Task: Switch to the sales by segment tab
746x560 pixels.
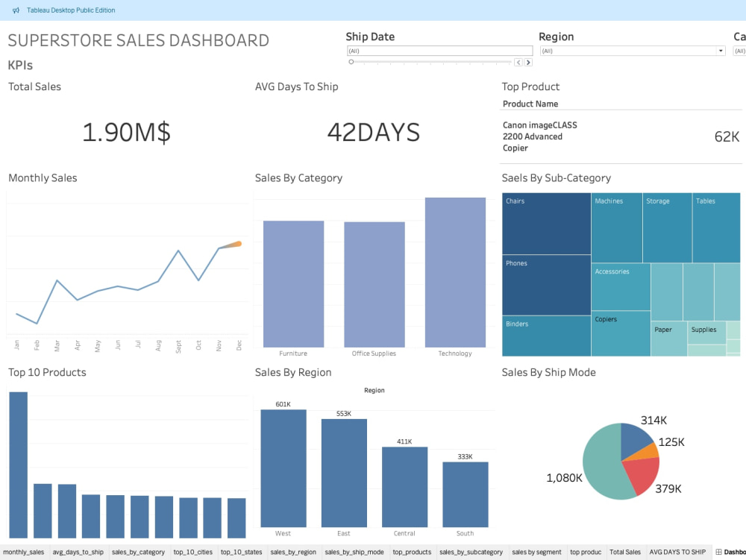Action: (x=536, y=552)
